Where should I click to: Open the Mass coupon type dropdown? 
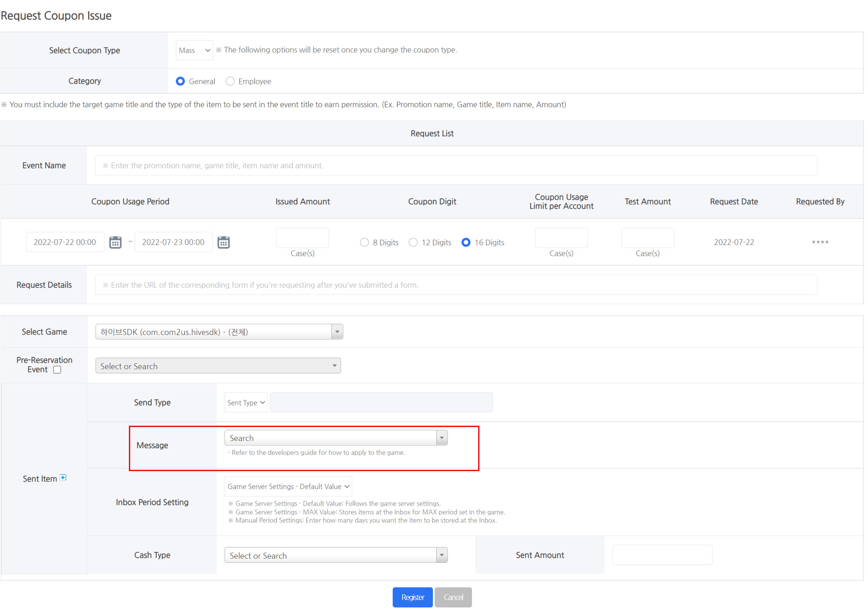(194, 50)
